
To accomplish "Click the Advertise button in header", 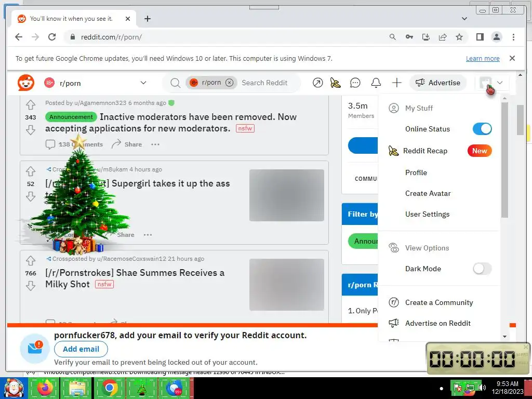I will pos(437,83).
